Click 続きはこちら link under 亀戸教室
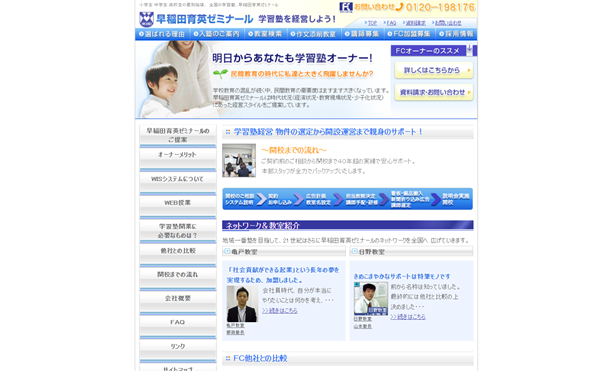 (x=280, y=311)
